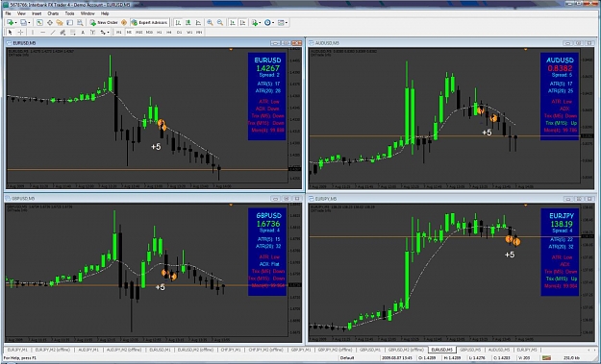
Task: Show the Terminal panel icon
Action: 70,23
